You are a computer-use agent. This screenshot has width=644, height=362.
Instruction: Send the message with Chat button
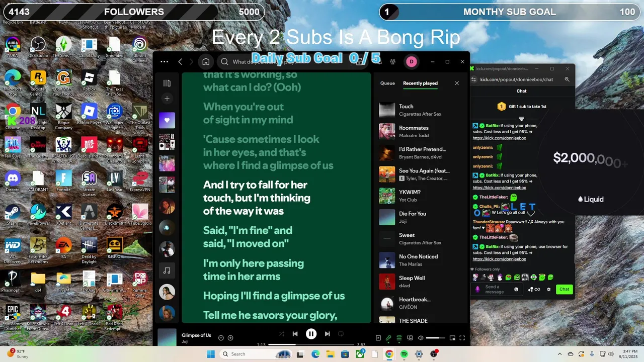565,289
